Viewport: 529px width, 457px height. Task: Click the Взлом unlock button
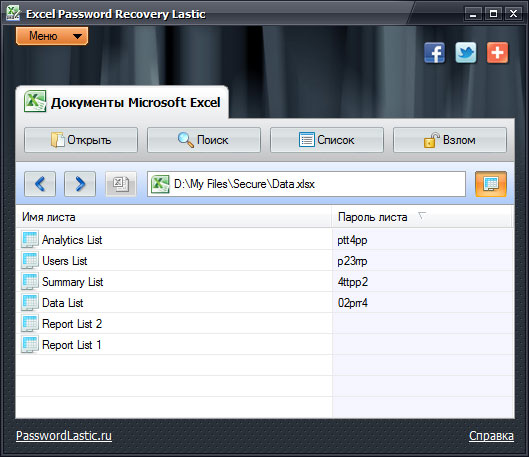(450, 140)
